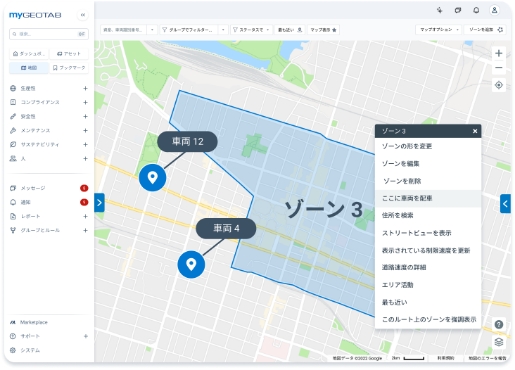This screenshot has width=515, height=370.
Task: Click the レポート document icon
Action: pos(13,216)
